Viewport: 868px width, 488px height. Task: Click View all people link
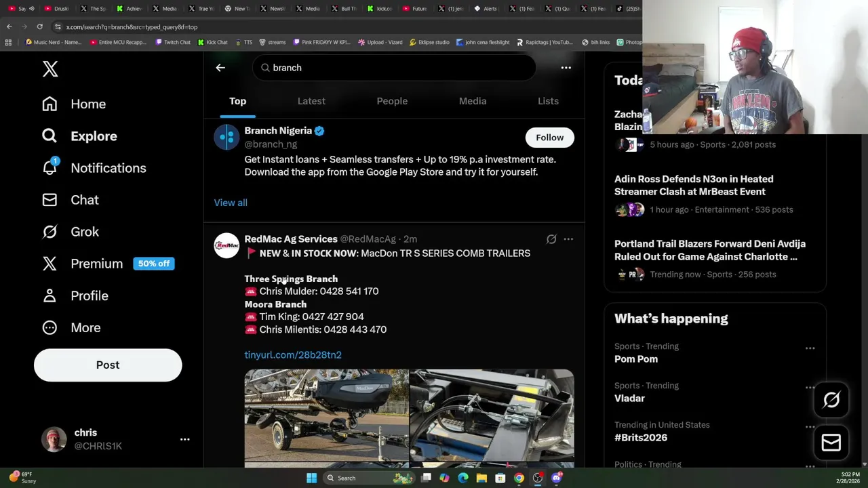pos(231,203)
